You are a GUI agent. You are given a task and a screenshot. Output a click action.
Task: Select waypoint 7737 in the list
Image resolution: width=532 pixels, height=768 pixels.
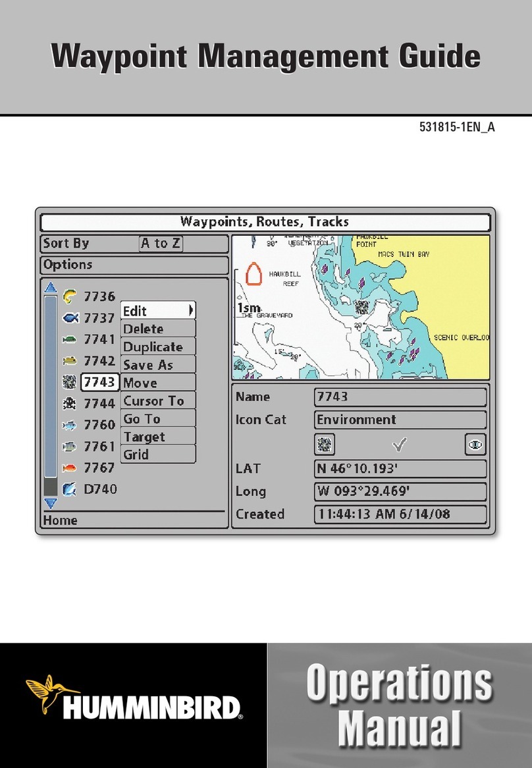pos(99,318)
